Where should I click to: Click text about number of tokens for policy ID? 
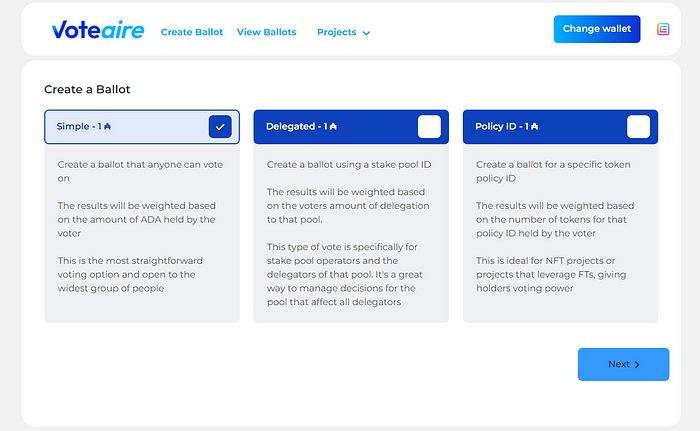click(555, 219)
